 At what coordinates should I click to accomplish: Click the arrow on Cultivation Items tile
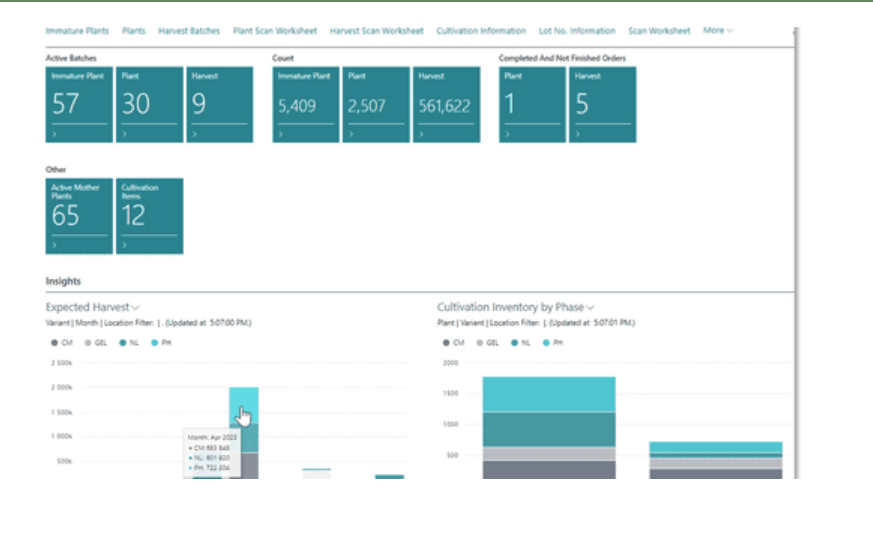(x=122, y=244)
